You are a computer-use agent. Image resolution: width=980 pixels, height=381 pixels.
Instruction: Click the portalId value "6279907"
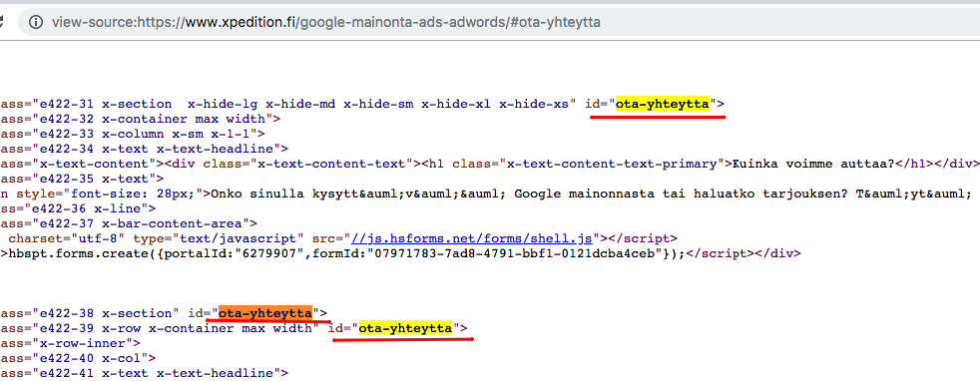271,253
